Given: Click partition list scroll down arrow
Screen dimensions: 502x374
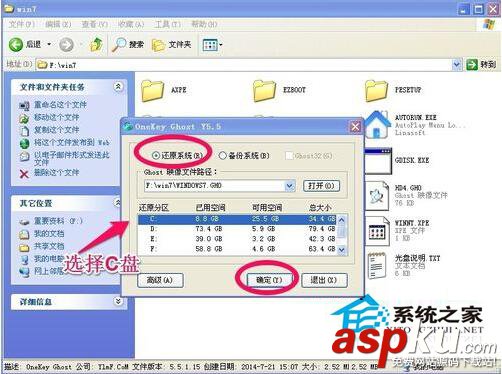Looking at the screenshot, I should [x=342, y=250].
